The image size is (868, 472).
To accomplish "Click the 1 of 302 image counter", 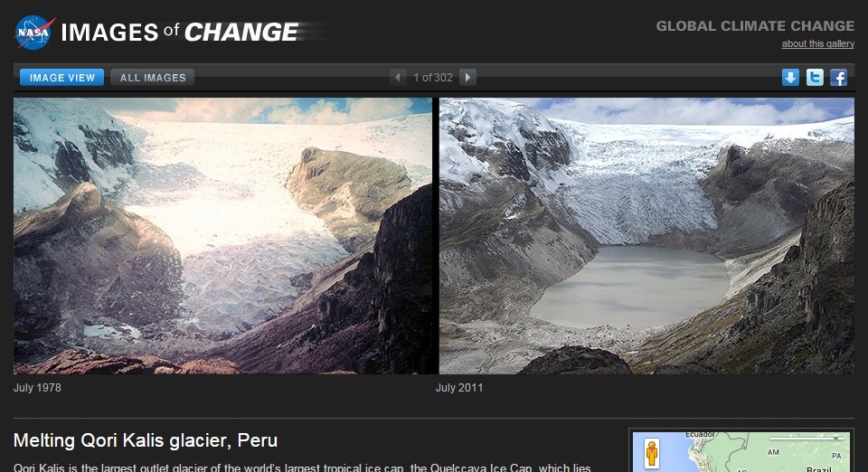I will 433,78.
